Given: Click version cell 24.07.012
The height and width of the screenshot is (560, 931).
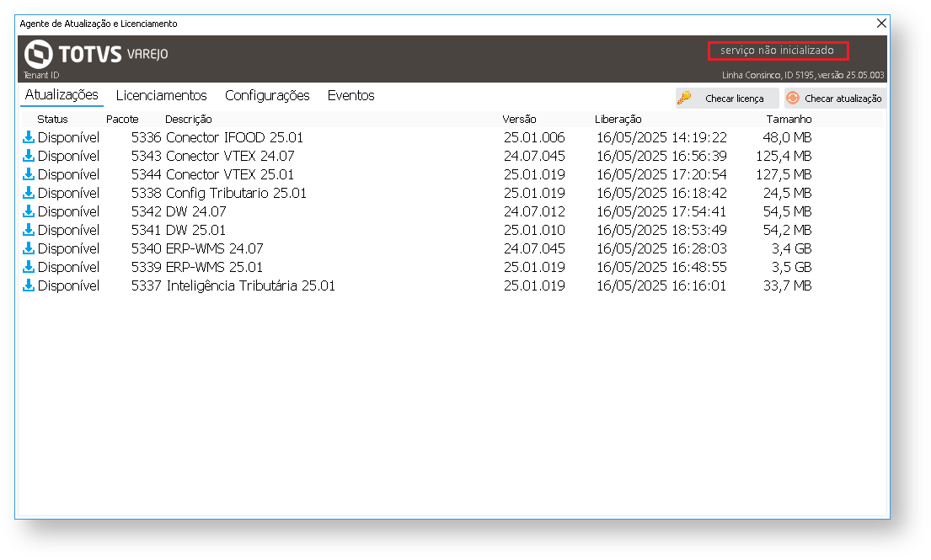Looking at the screenshot, I should (534, 211).
